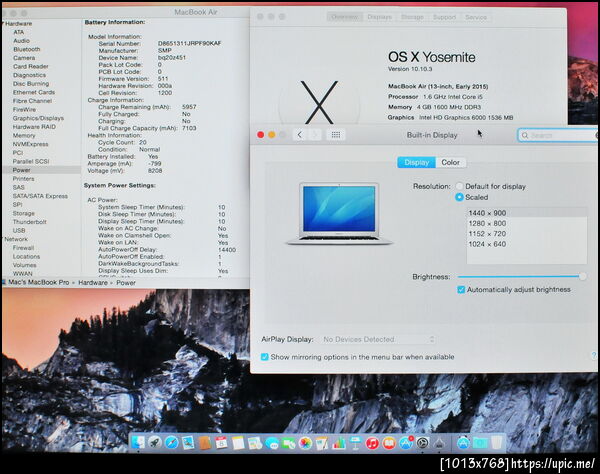Open Photos colorful flower icon in dock
Screen dimensions: 600x474
[x=305, y=443]
